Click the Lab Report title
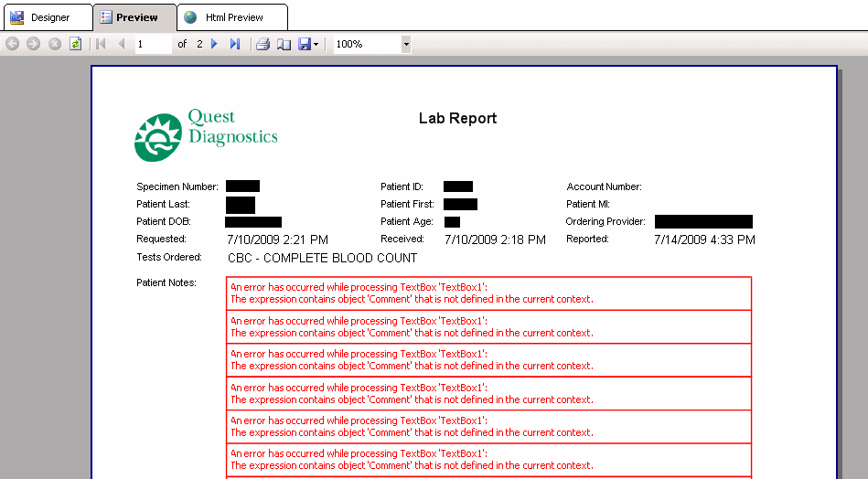Screen dimensions: 868x479 [x=458, y=118]
